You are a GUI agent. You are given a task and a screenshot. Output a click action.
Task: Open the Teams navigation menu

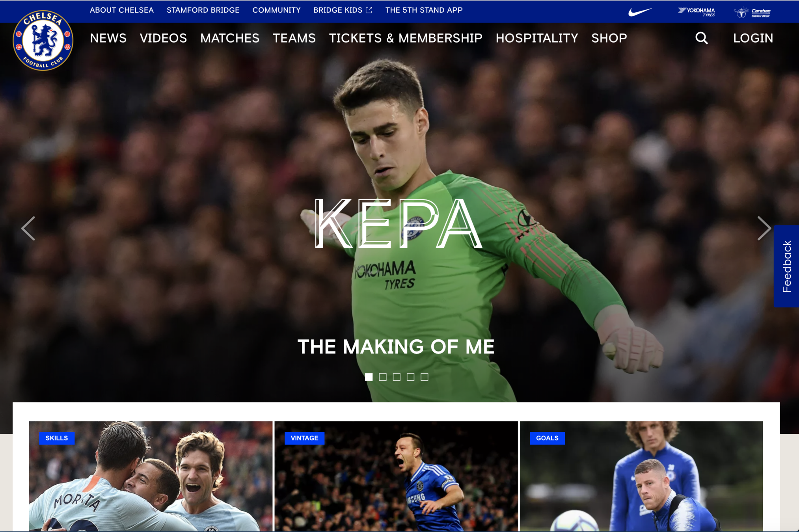point(294,38)
